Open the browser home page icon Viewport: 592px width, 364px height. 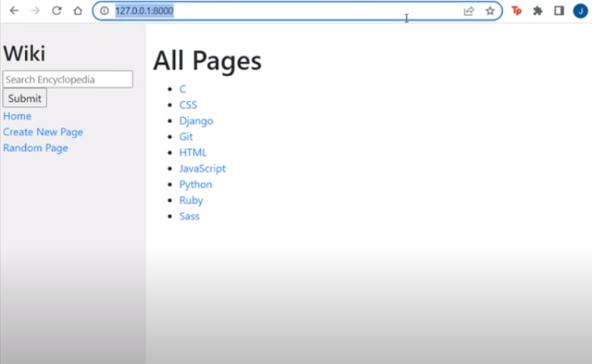78,11
